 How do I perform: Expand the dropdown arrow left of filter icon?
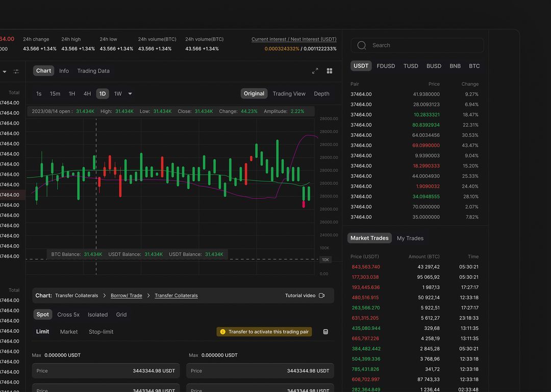[x=5, y=71]
